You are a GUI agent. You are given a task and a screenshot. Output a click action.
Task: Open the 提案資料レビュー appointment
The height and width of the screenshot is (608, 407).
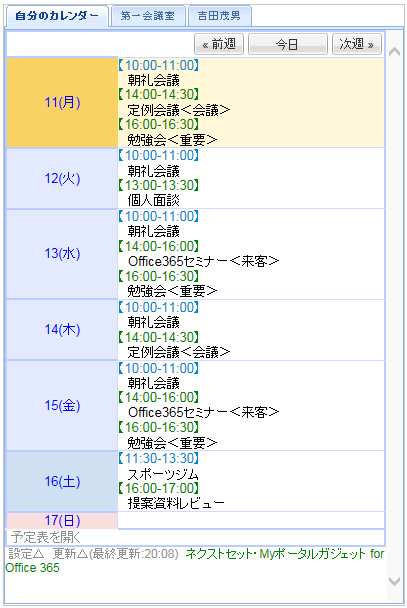(x=176, y=503)
